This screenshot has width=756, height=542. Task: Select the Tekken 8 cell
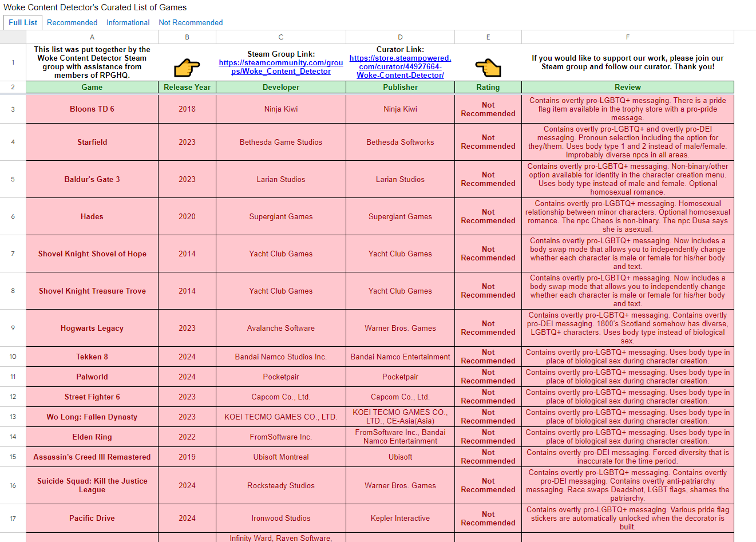click(x=92, y=357)
